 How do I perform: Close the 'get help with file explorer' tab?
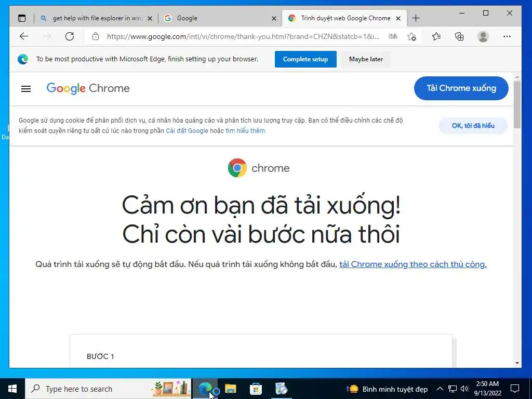pos(150,18)
